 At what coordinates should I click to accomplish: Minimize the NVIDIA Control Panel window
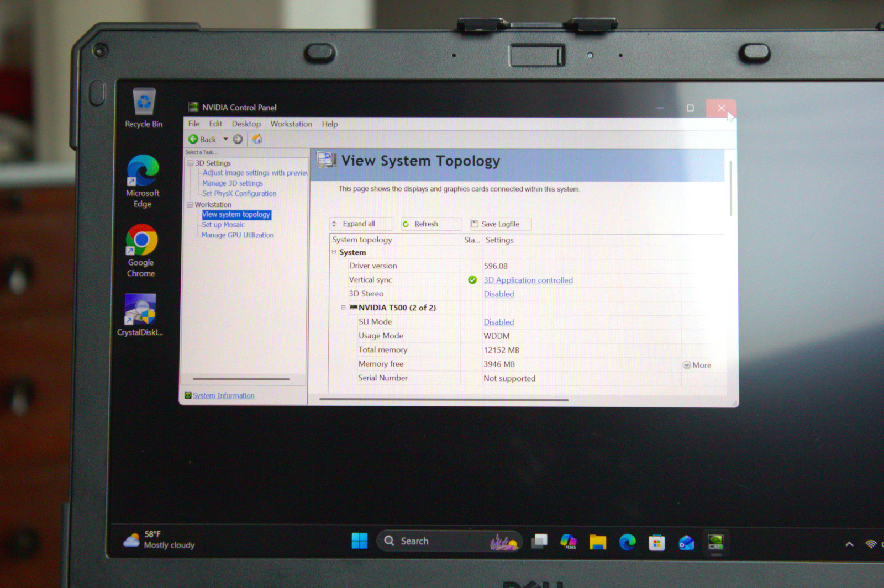point(660,108)
